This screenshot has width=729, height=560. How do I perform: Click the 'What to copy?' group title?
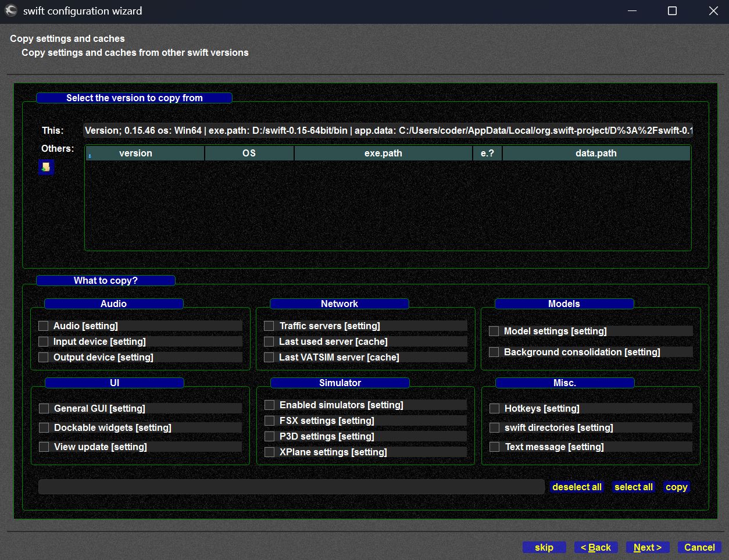106,280
